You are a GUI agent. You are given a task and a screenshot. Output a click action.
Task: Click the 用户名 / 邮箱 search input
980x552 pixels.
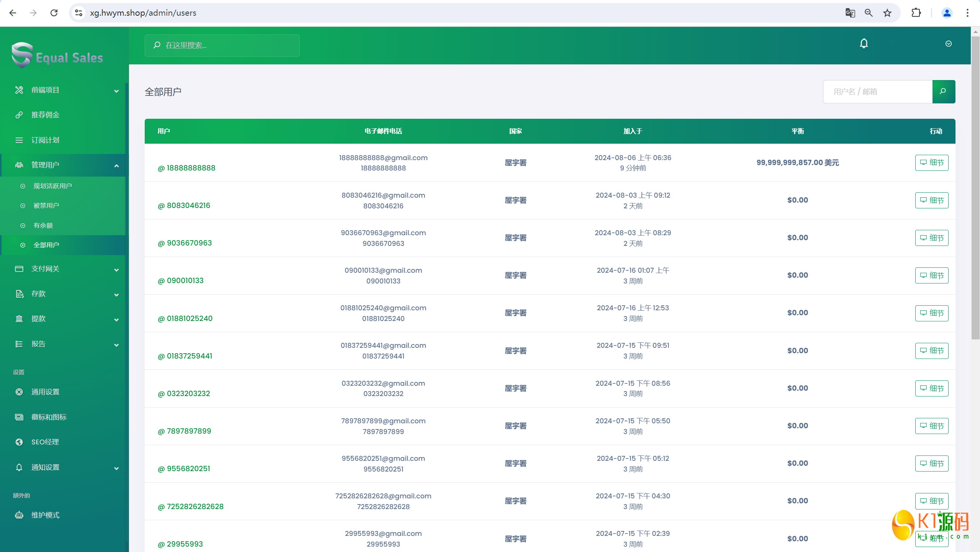coord(877,92)
